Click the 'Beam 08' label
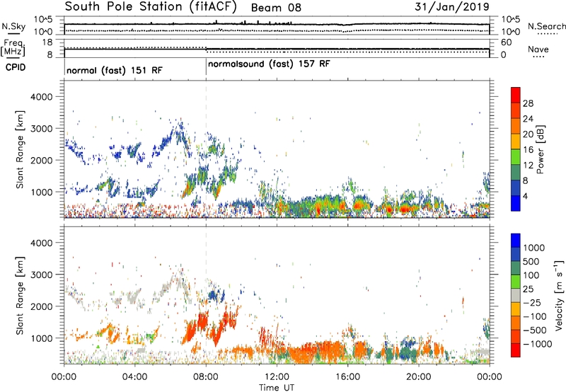566x392 pixels. [x=276, y=8]
